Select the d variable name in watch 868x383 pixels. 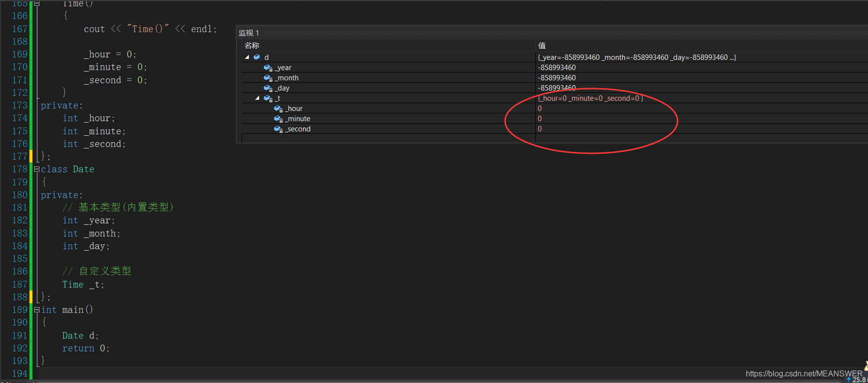pos(266,57)
